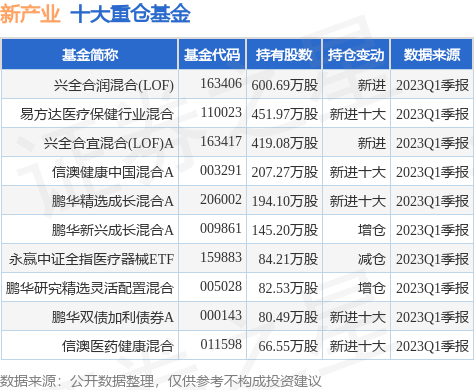Click fund code 206002
This screenshot has height=390, width=474.
(221, 199)
